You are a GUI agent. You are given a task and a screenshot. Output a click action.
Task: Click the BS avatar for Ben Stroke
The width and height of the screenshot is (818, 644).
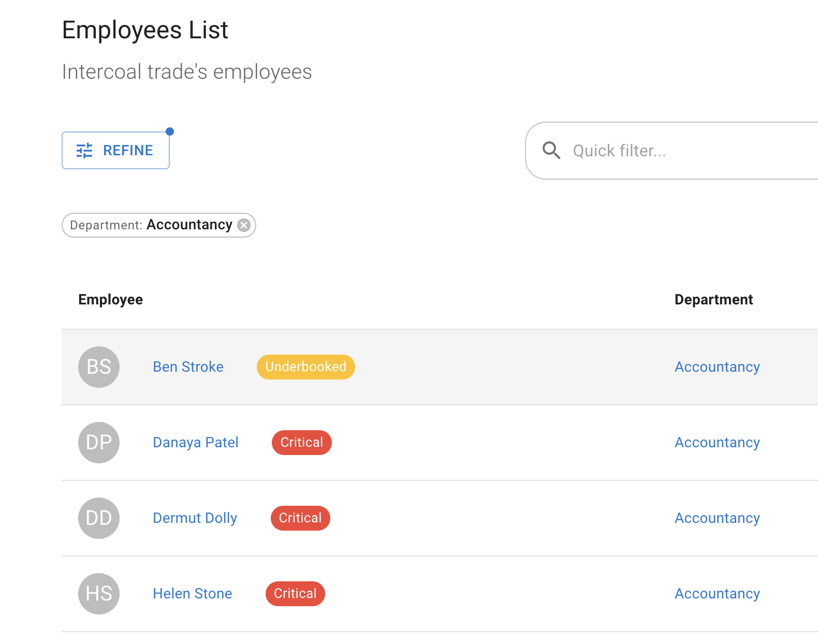pyautogui.click(x=99, y=367)
